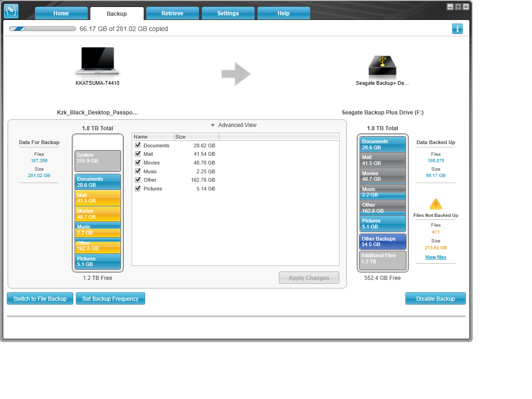Click the Other size 162.78 GB
The image size is (532, 399).
203,180
